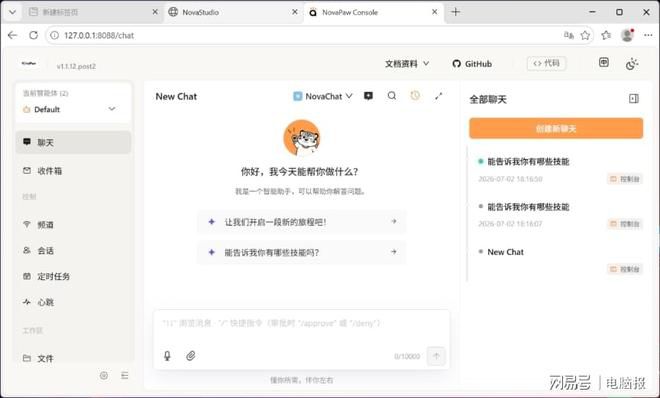Toggle dark mode moon icon

pos(631,64)
